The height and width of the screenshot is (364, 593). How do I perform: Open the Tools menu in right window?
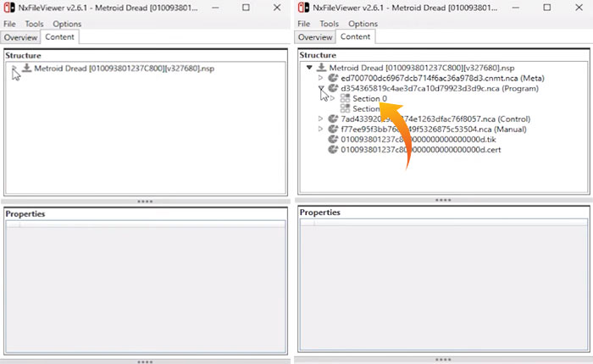pyautogui.click(x=330, y=24)
